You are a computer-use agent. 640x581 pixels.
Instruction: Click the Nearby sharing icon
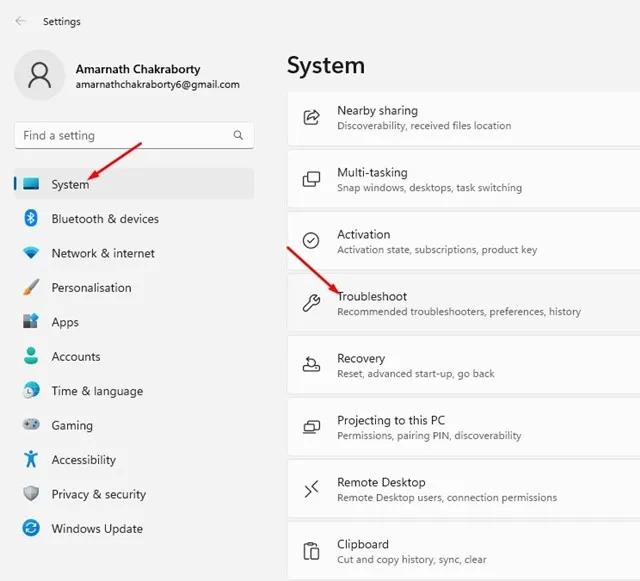point(311,118)
